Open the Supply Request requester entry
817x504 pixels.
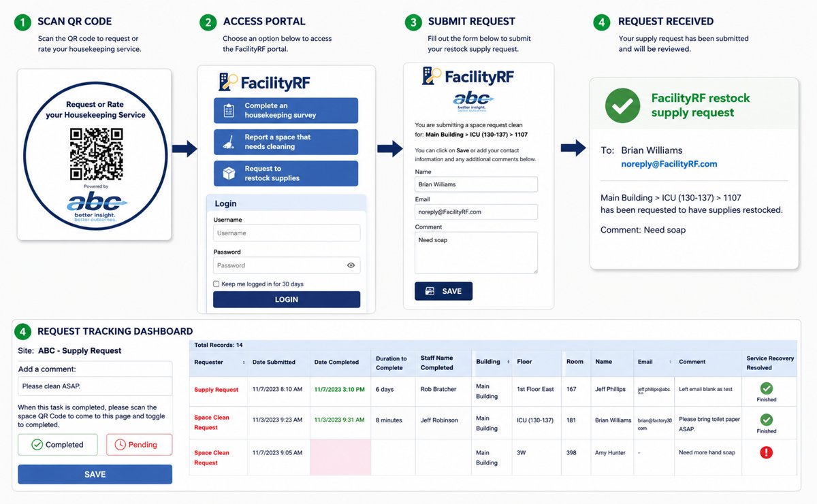pyautogui.click(x=217, y=390)
